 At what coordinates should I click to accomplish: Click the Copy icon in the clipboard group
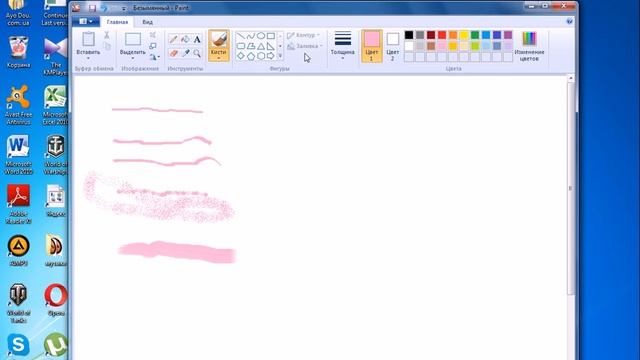(x=107, y=46)
